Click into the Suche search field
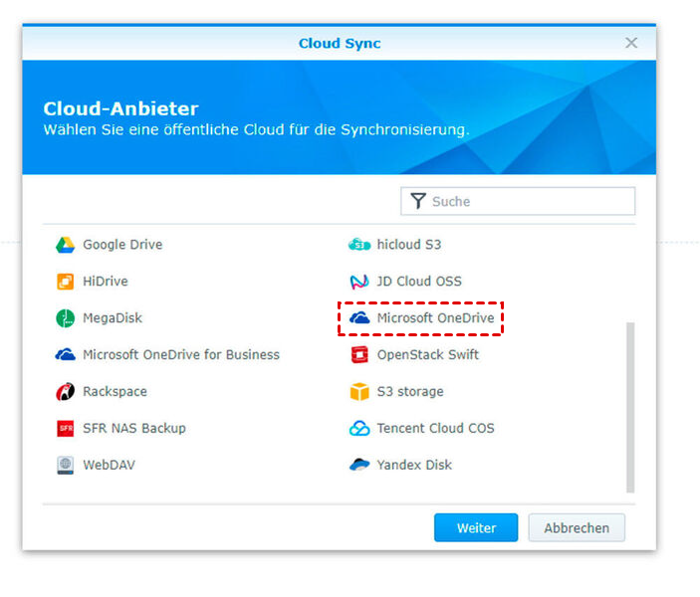700x597 pixels. point(528,201)
